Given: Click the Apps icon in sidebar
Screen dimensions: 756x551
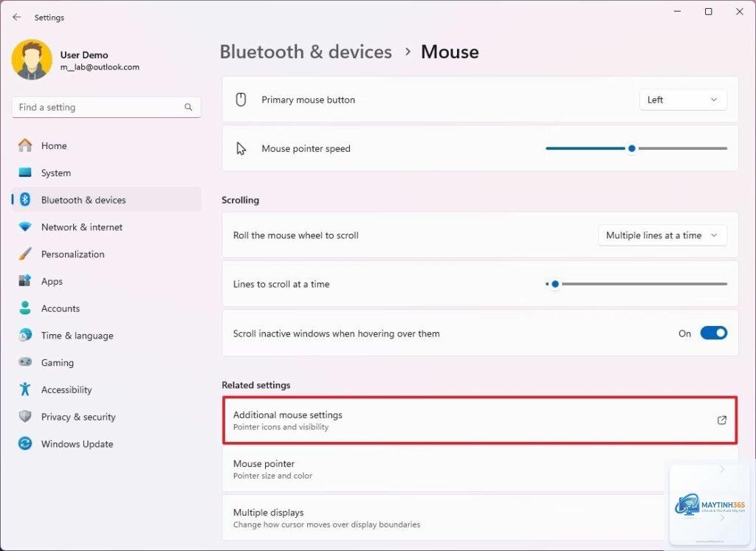Looking at the screenshot, I should pyautogui.click(x=25, y=281).
